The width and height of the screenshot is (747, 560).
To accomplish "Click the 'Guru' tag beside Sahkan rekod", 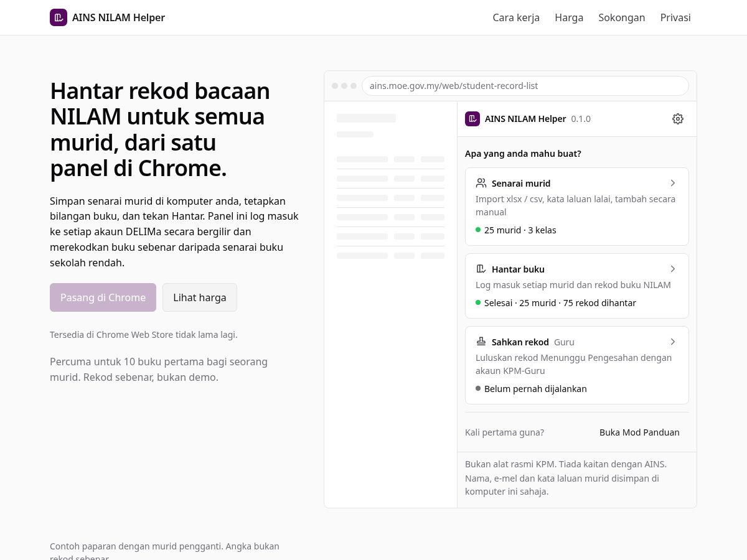I will pos(564,342).
